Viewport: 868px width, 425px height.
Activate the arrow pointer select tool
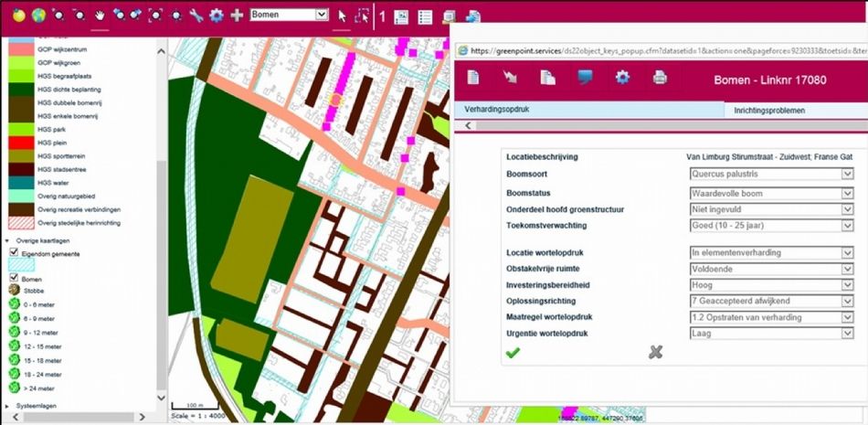click(x=343, y=16)
